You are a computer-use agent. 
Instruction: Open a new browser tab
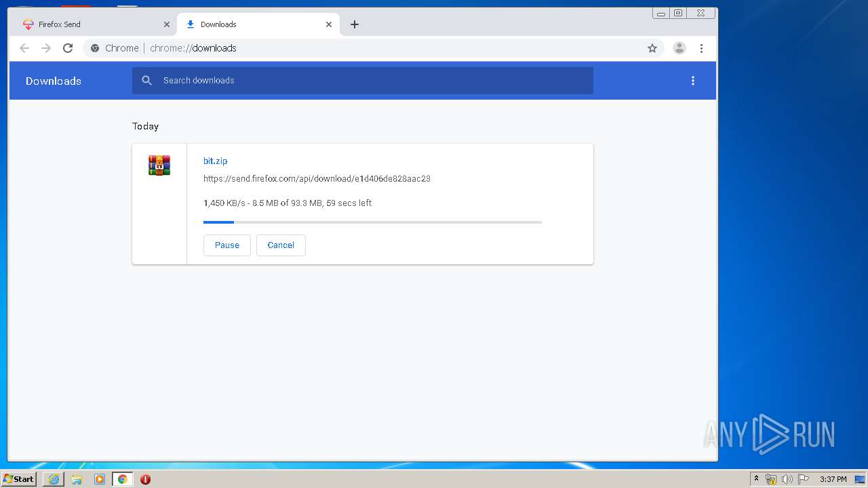pos(354,24)
